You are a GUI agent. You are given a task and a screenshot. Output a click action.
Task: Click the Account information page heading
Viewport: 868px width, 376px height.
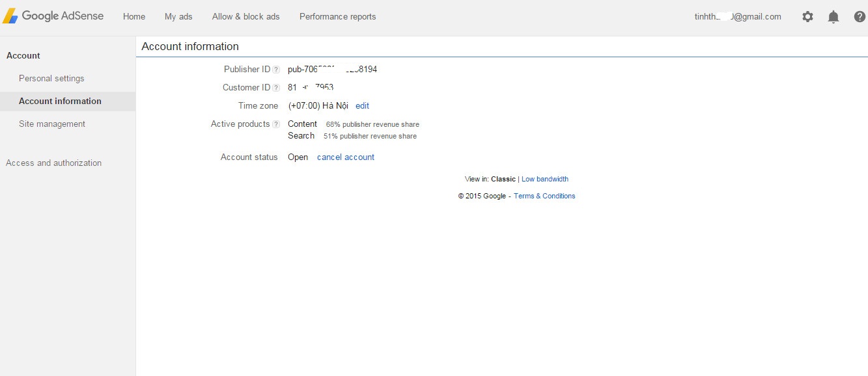pos(190,47)
